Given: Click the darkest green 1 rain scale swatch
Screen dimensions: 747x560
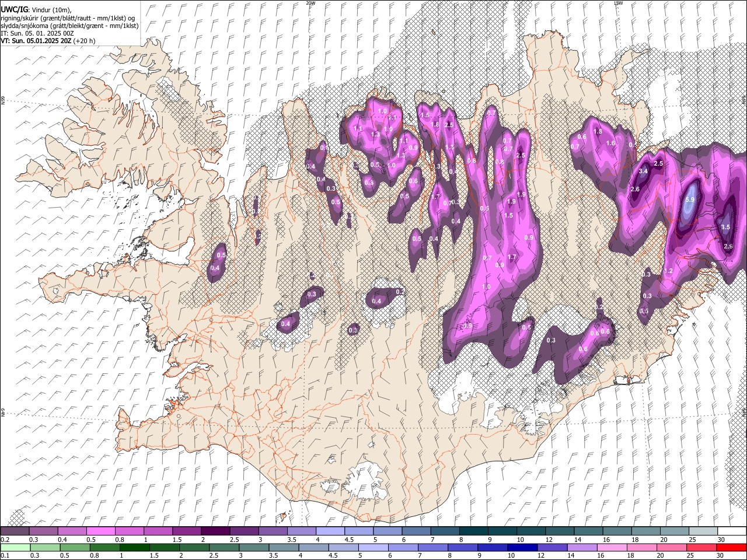Looking at the screenshot, I should pyautogui.click(x=135, y=547).
